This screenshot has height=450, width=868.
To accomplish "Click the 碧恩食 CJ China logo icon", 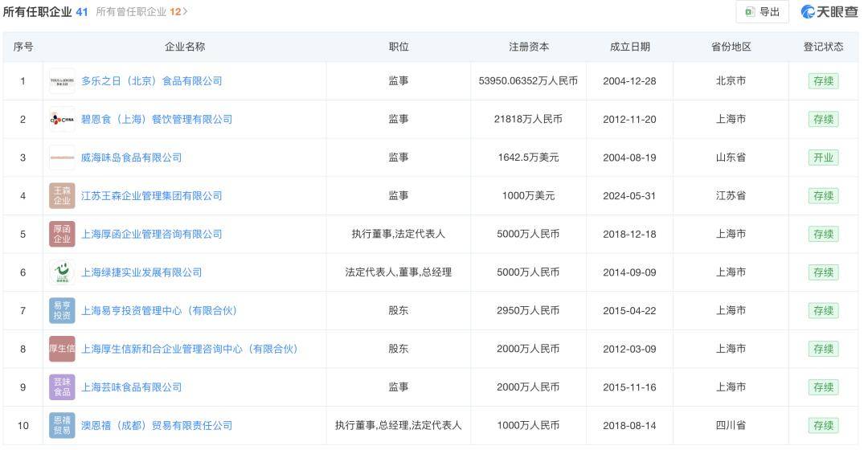I will click(62, 120).
